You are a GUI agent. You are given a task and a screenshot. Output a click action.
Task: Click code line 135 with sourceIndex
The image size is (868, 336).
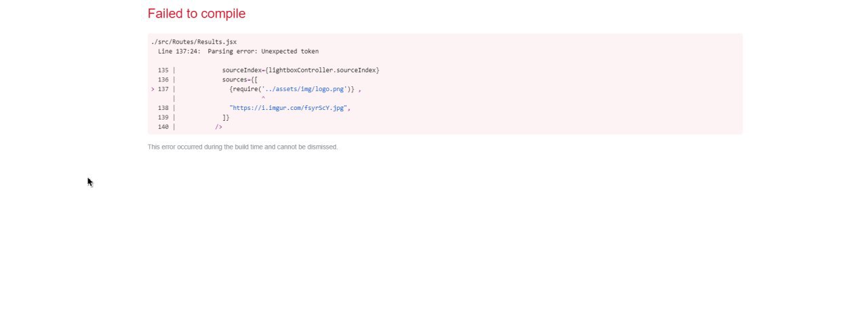pos(269,71)
